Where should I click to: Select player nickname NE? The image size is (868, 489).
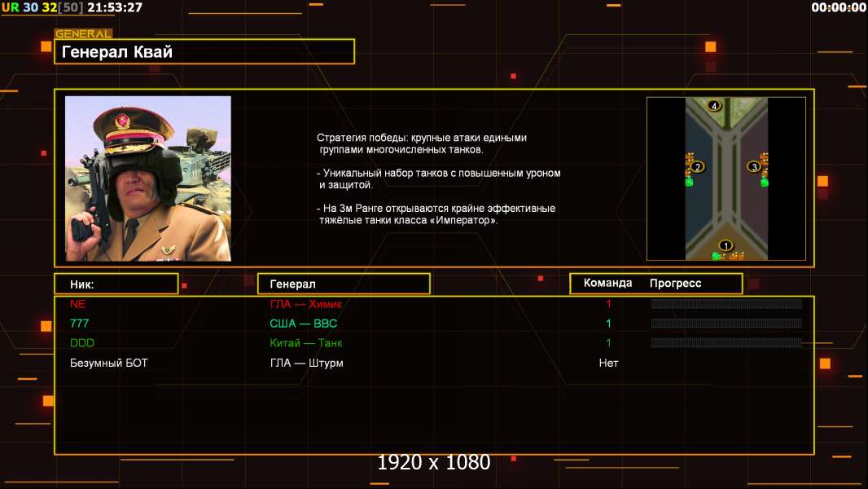(x=78, y=303)
